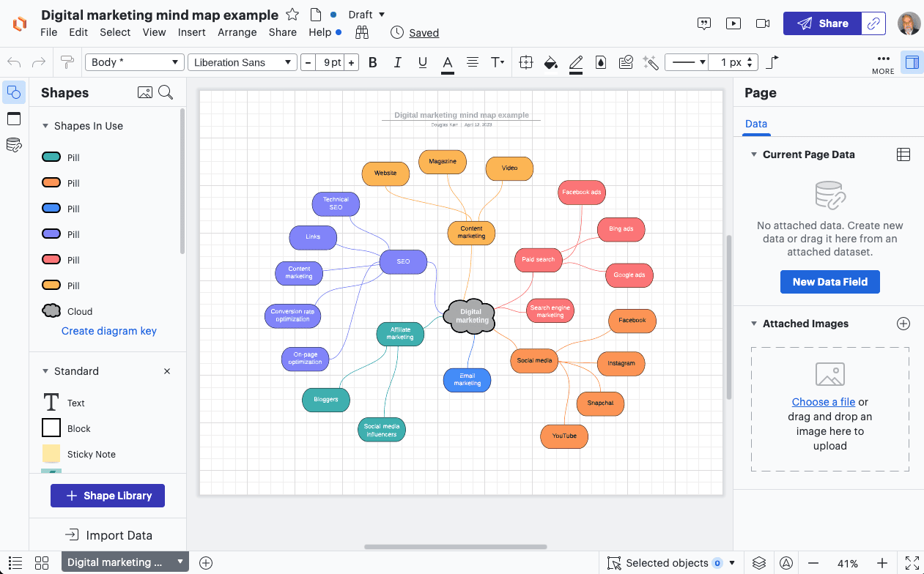This screenshot has height=574, width=924.
Task: Open the text color picker
Action: pyautogui.click(x=448, y=62)
